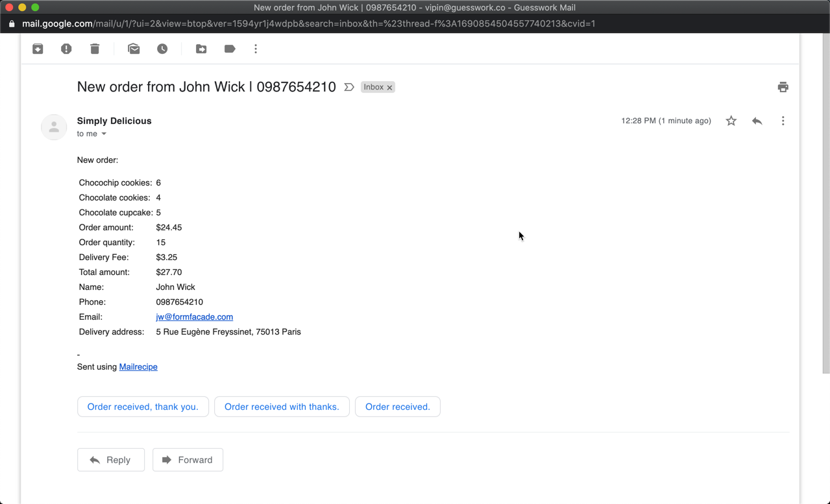830x504 pixels.
Task: Print the email using printer icon
Action: (783, 87)
